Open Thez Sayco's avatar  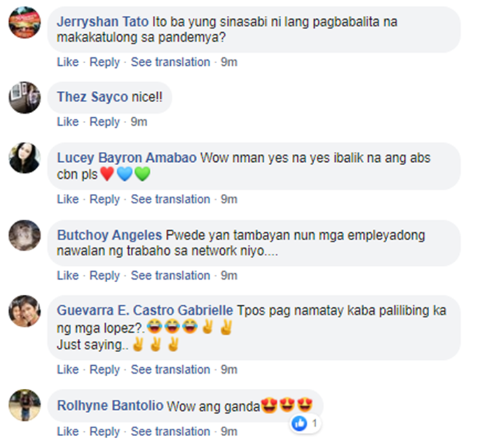pyautogui.click(x=24, y=97)
